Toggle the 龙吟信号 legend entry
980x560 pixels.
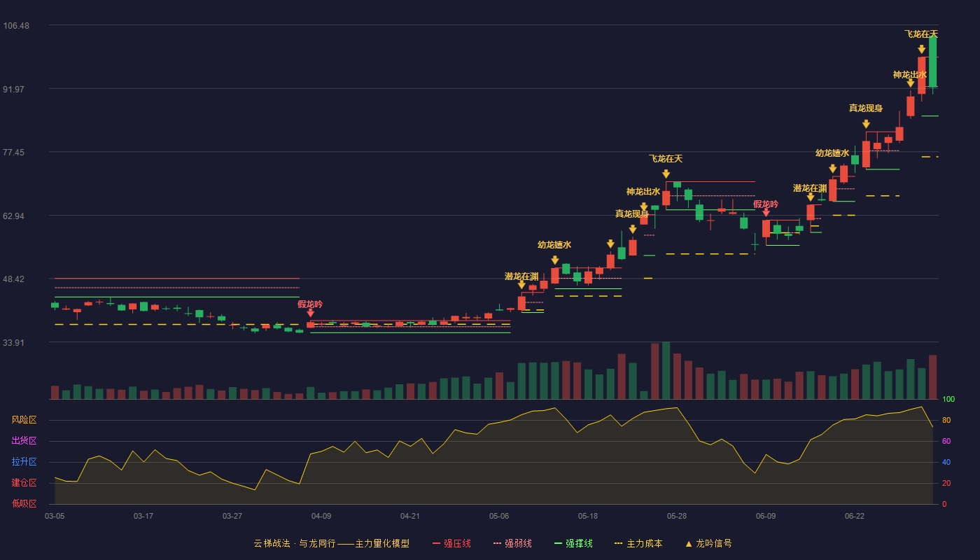(x=708, y=543)
